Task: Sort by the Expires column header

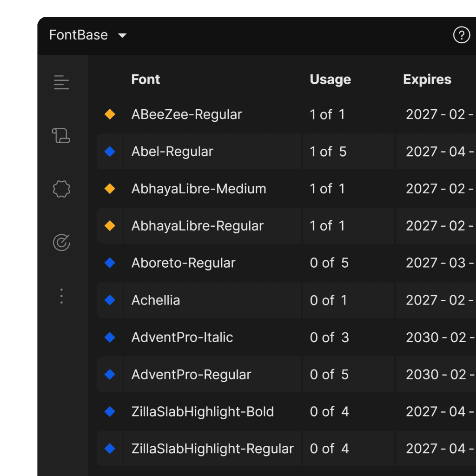Action: 427,80
